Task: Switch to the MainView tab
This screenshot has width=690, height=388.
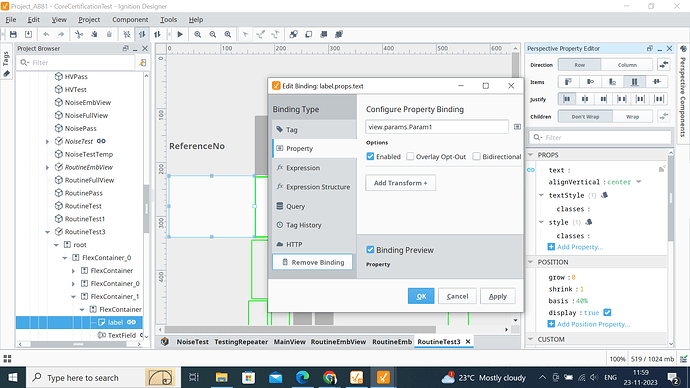Action: pyautogui.click(x=290, y=342)
